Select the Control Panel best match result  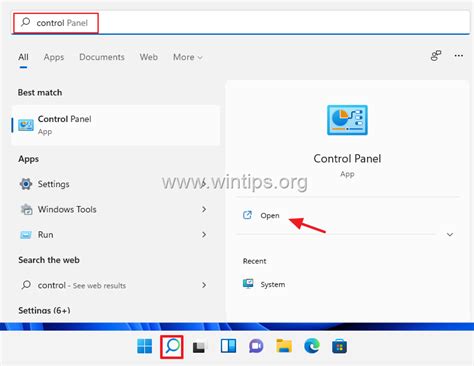116,125
